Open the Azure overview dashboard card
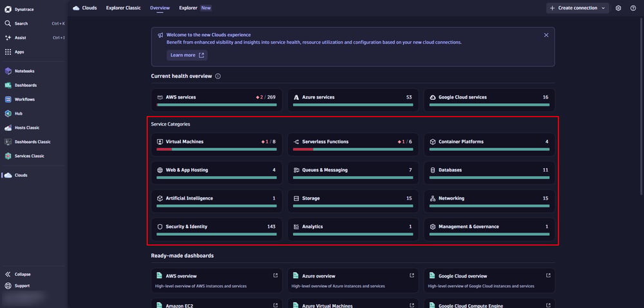Screen dimensions: 644x308 [x=353, y=281]
